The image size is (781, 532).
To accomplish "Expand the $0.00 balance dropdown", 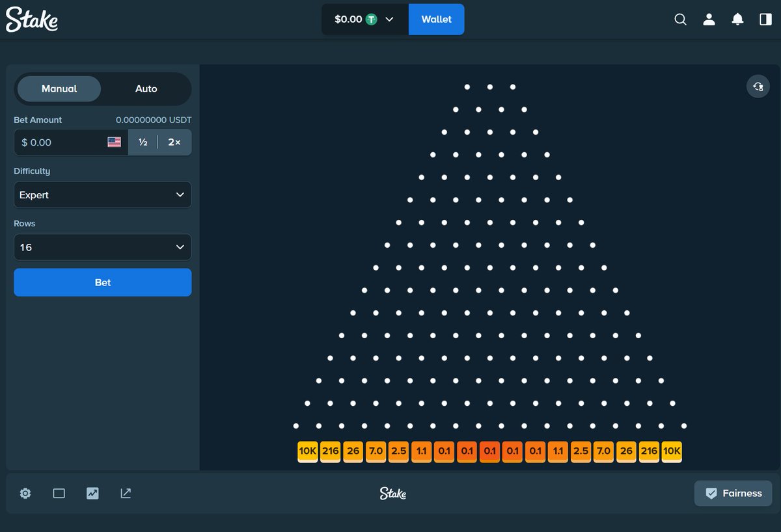I will (364, 20).
